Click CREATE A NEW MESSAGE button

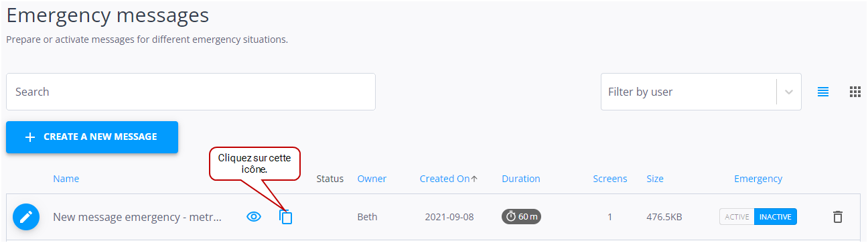tap(92, 137)
